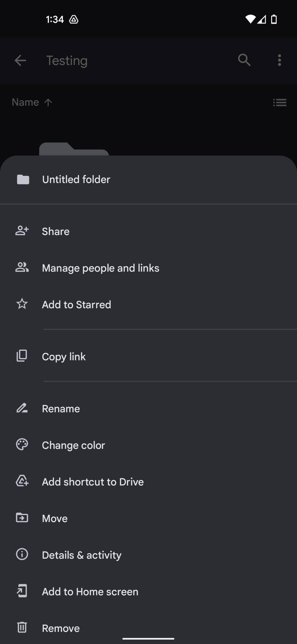The image size is (297, 644).
Task: Tap the star icon to add to Starred
Action: pos(22,304)
